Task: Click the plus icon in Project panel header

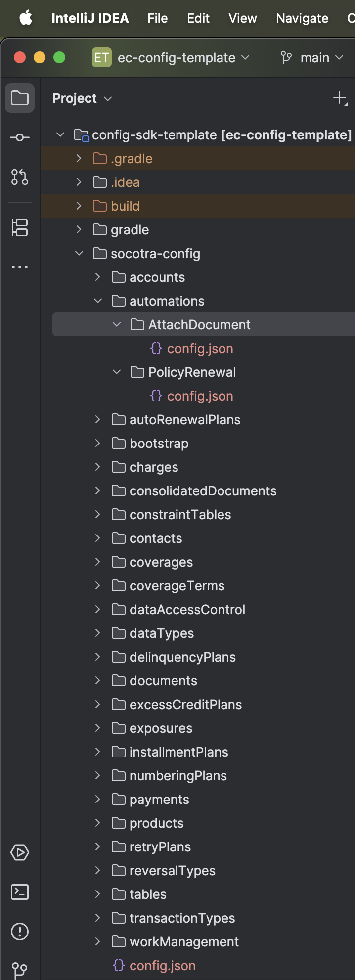Action: pyautogui.click(x=340, y=98)
